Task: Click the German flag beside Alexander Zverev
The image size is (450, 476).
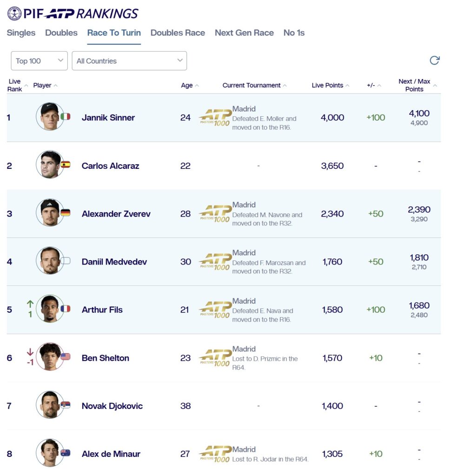Action: point(66,212)
